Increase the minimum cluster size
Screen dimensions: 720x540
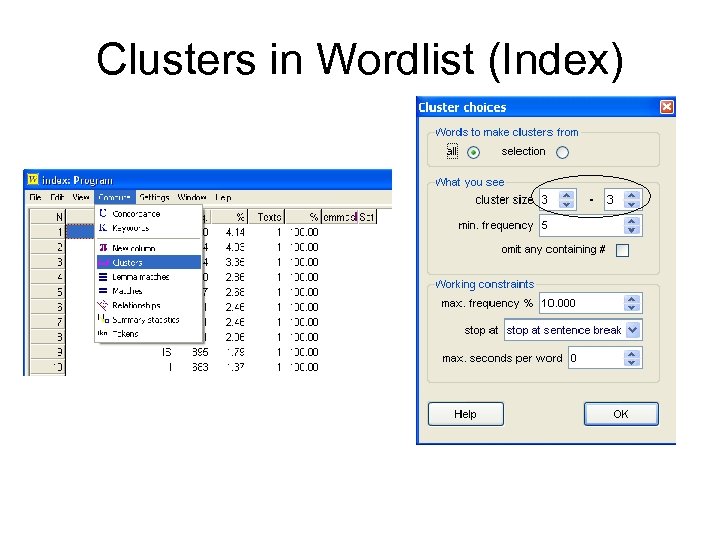(567, 195)
